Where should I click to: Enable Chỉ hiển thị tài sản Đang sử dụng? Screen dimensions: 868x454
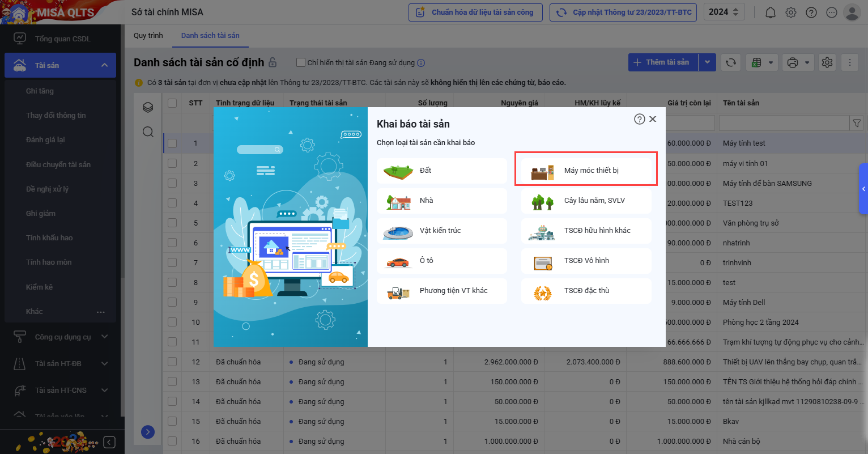[301, 62]
